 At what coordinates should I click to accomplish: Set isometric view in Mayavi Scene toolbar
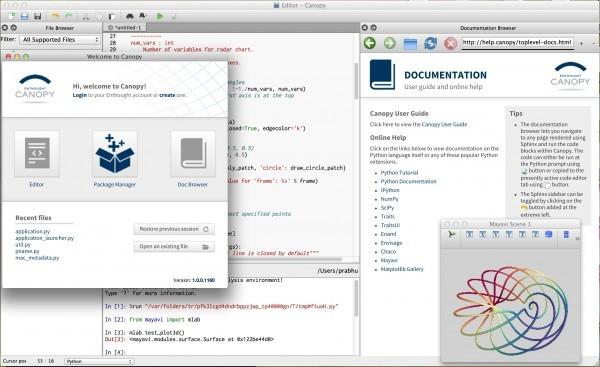click(x=548, y=234)
